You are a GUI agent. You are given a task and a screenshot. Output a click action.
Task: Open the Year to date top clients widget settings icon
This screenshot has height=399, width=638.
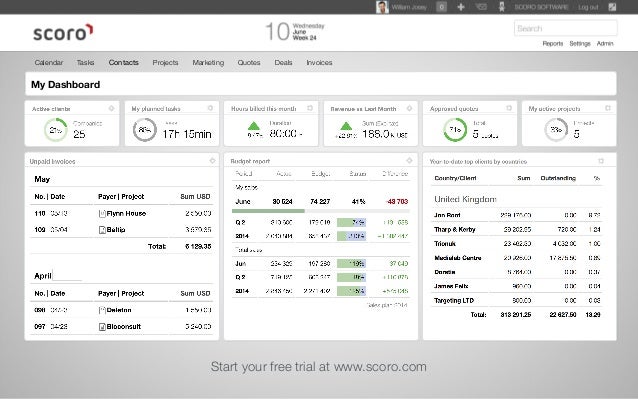point(601,161)
